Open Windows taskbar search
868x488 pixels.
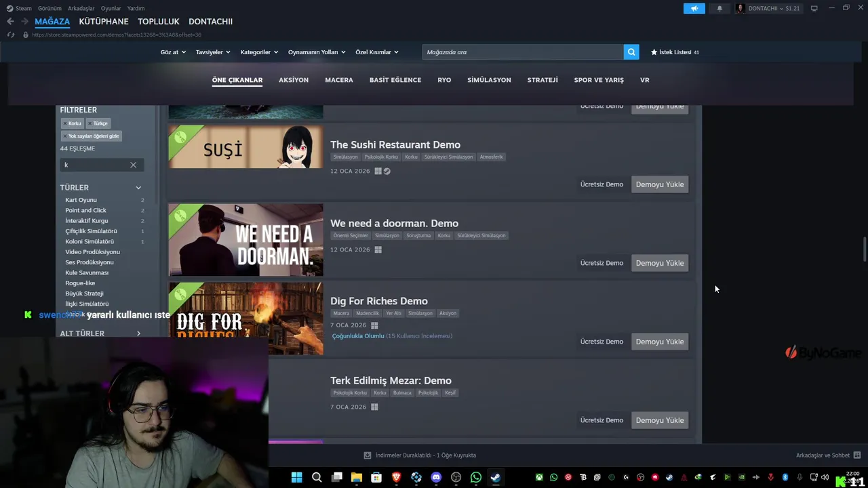click(x=317, y=477)
